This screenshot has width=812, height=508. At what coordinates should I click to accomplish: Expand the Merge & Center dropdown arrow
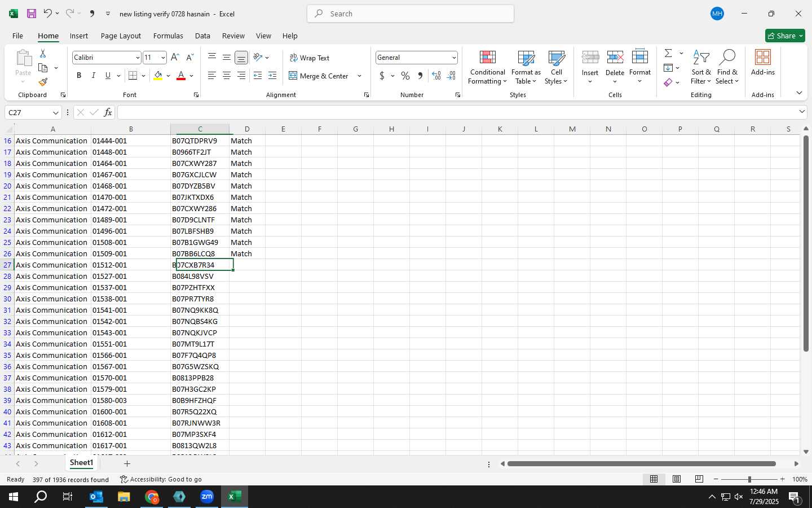(x=359, y=76)
